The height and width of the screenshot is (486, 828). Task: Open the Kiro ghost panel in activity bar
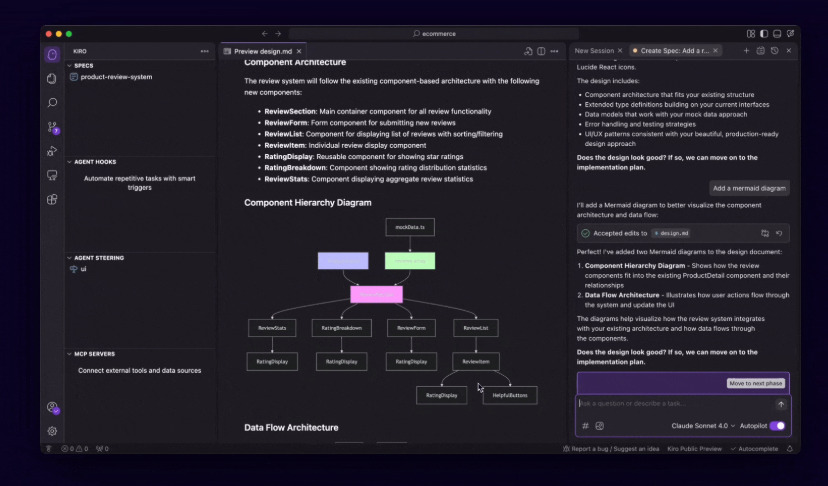tap(52, 54)
